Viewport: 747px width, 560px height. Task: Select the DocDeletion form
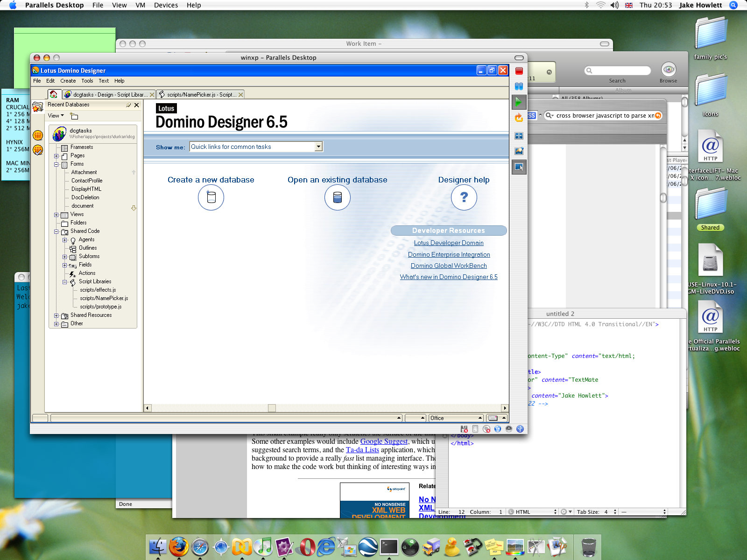85,197
